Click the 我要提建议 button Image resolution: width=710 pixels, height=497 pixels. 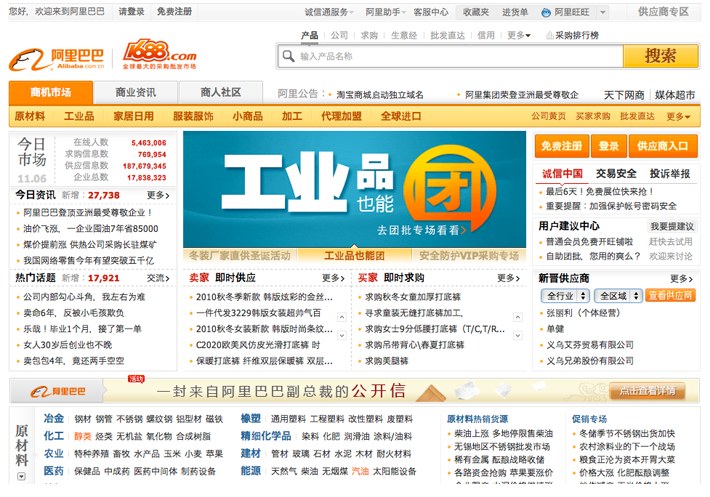pos(672,226)
